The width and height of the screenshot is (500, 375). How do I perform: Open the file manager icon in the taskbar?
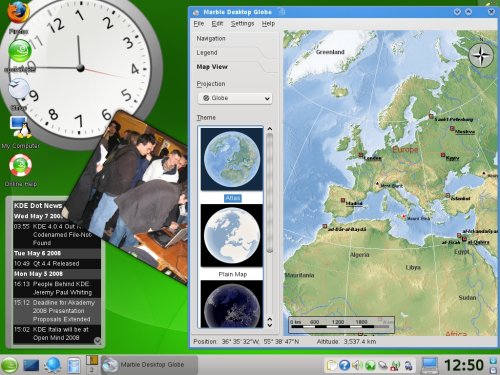coord(74,365)
